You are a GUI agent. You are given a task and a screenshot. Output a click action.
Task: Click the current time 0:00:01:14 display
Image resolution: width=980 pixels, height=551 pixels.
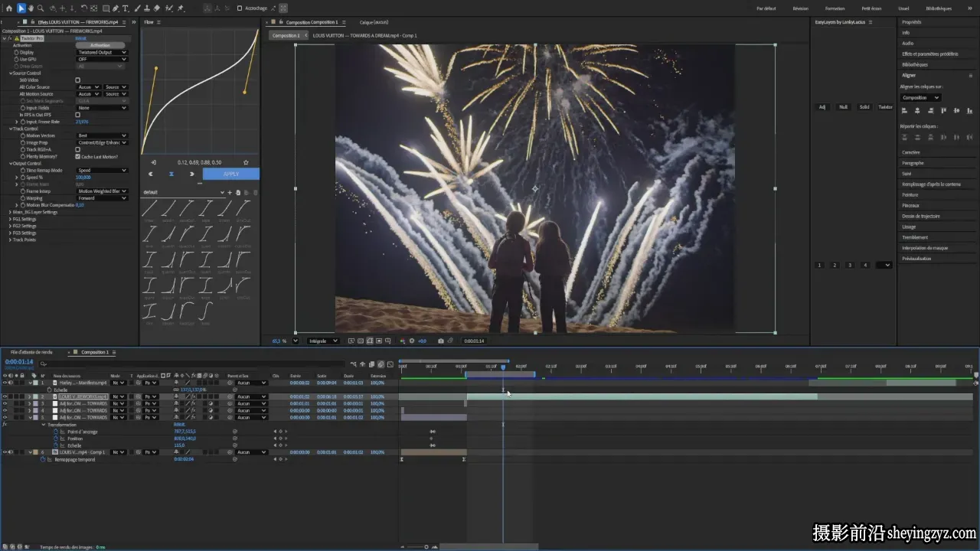pyautogui.click(x=19, y=362)
